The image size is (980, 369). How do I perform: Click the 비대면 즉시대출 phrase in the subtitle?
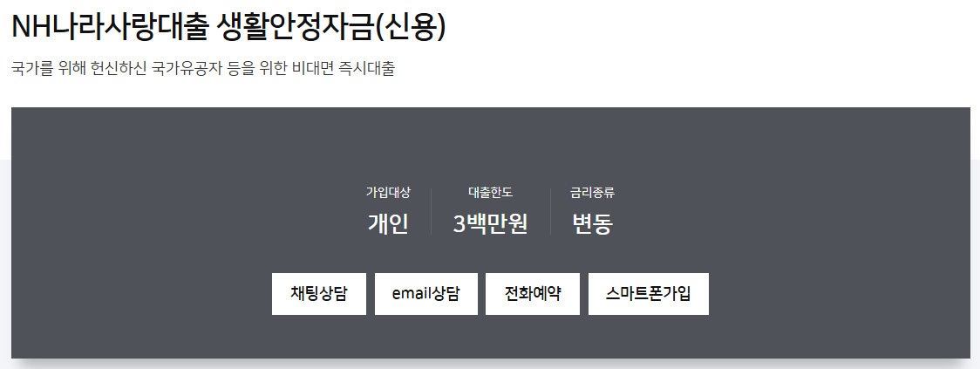349,69
